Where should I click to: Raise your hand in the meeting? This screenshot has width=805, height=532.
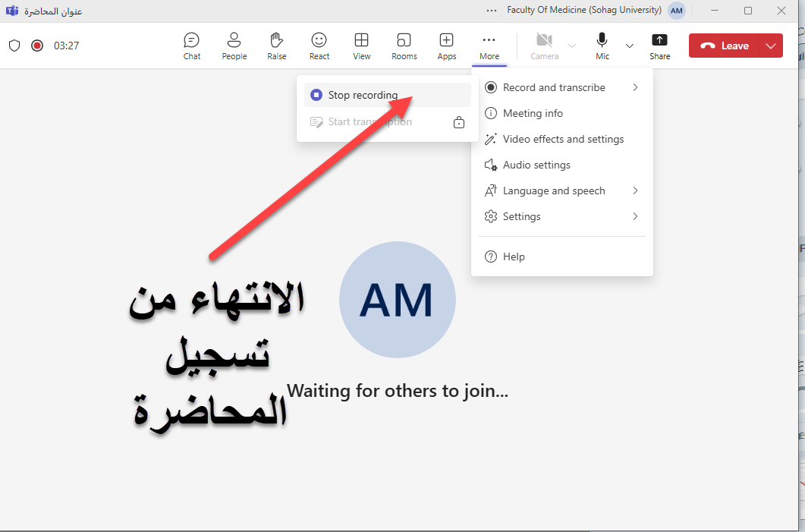[277, 46]
